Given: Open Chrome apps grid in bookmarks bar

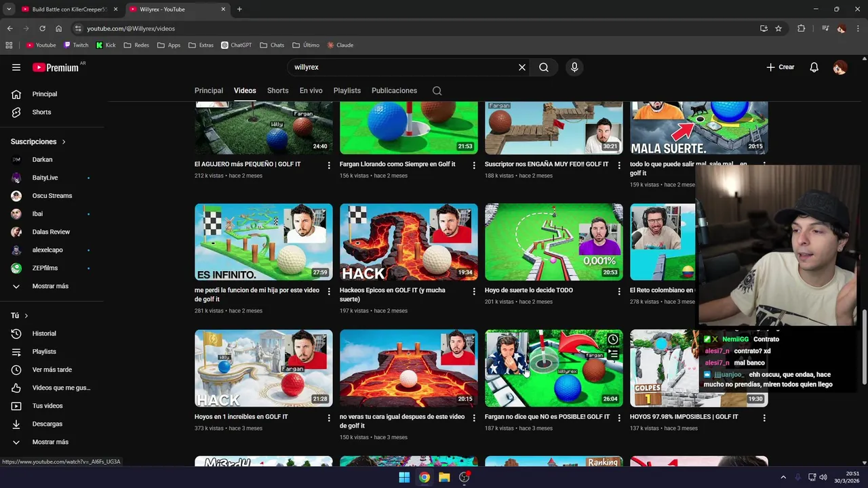Looking at the screenshot, I should pos(9,45).
